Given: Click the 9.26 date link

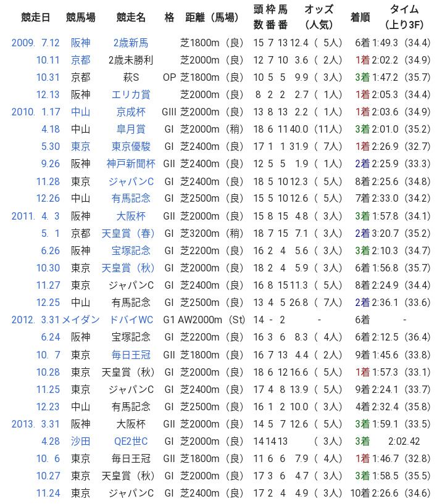Looking at the screenshot, I should coord(51,164).
